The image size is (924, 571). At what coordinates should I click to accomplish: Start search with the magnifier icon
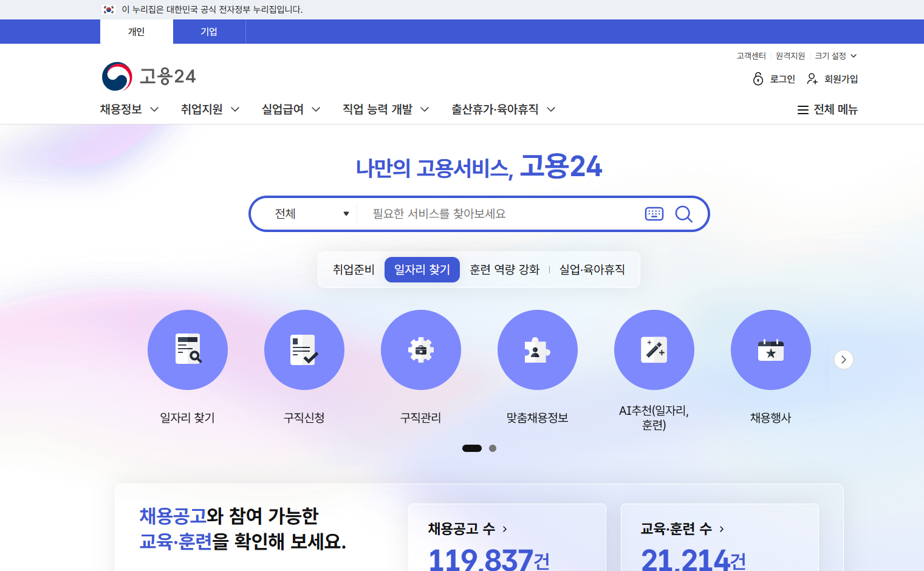pos(683,214)
